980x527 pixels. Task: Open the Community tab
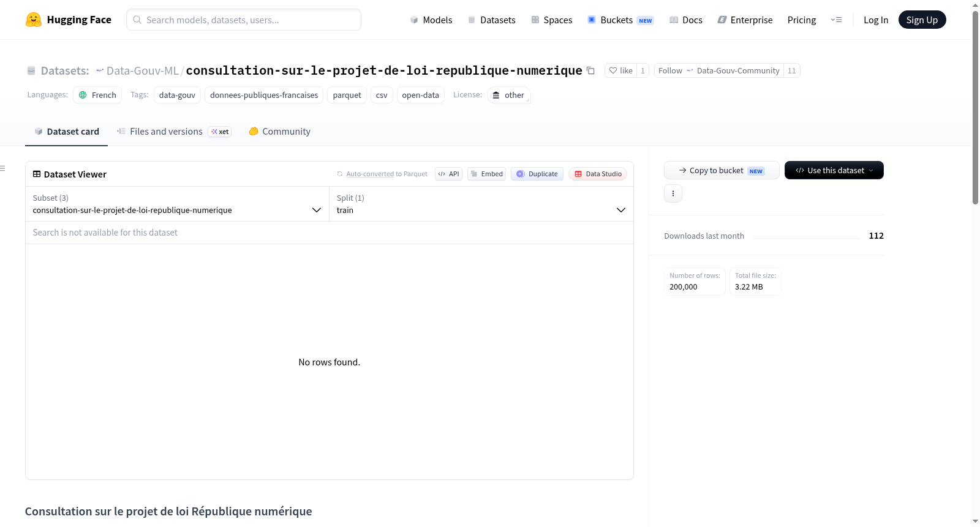point(279,132)
